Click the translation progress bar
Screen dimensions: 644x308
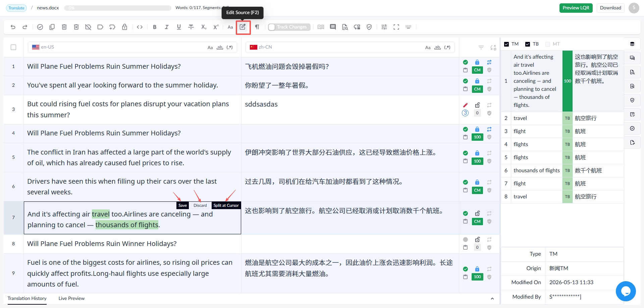coord(117,8)
